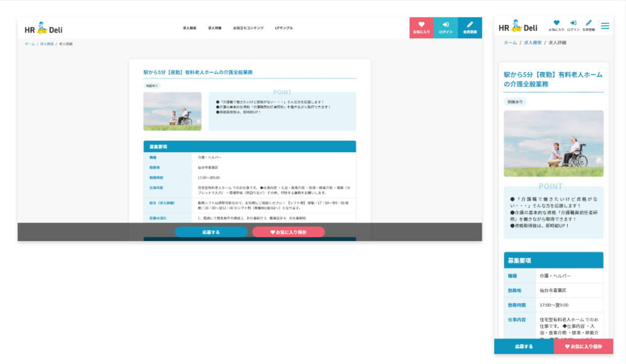Click the 求人検索 breadcrumb in mobile view
Viewport: 626px width, 364px height.
pyautogui.click(x=533, y=43)
